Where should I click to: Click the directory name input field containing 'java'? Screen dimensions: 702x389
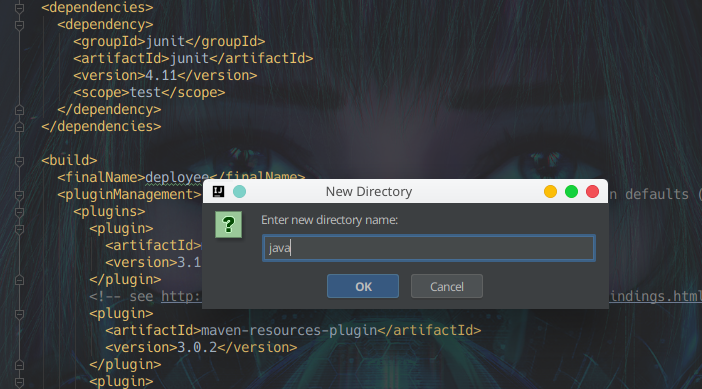(428, 248)
